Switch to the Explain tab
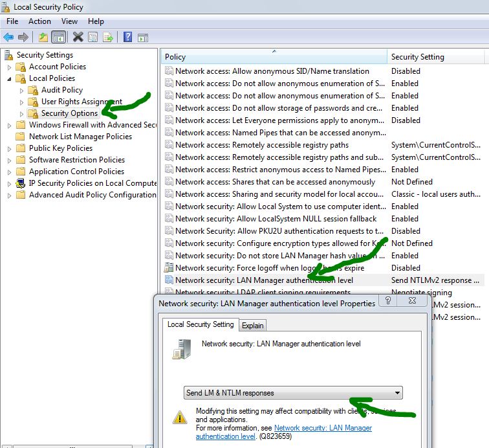Image resolution: width=489 pixels, height=448 pixels. click(x=253, y=325)
